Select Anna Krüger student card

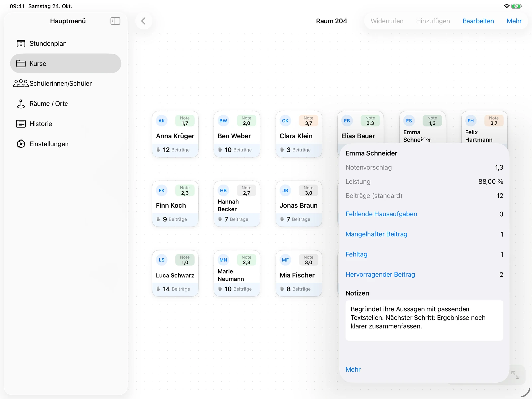175,134
